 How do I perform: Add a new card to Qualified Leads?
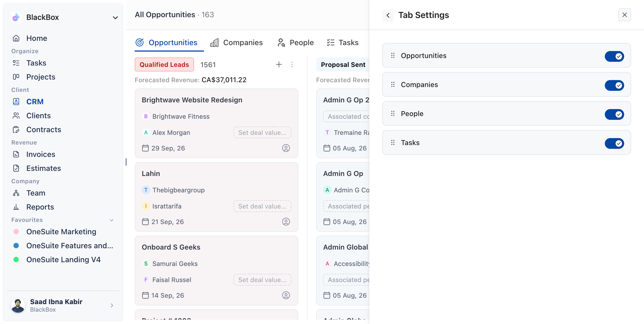[x=279, y=64]
